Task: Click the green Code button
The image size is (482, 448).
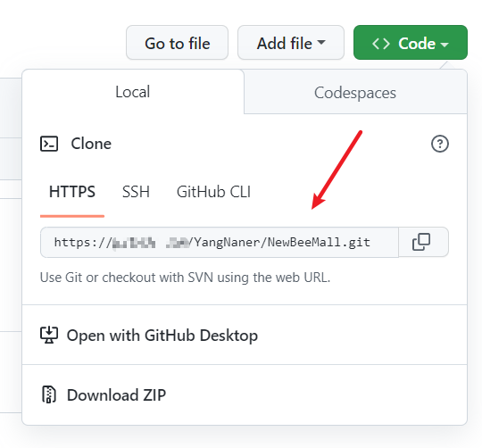Action: 411,43
